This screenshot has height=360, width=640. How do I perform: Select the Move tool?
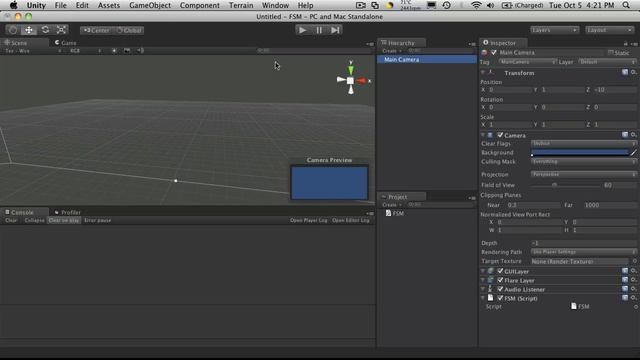[x=29, y=30]
